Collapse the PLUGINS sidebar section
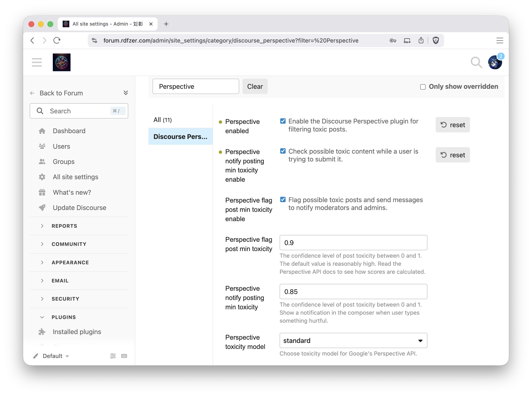532x396 pixels. [64, 317]
